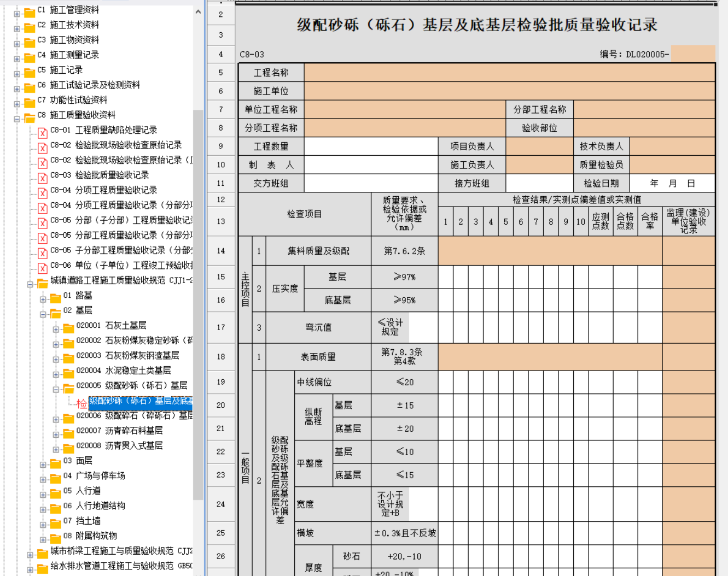This screenshot has height=576, width=728.
Task: Collapse the 02 基层 folder node
Action: (x=43, y=314)
